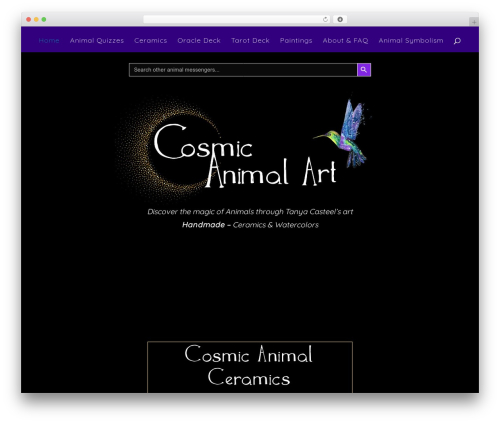This screenshot has height=423, width=500.
Task: Open the navigation bar search icon
Action: click(x=457, y=41)
